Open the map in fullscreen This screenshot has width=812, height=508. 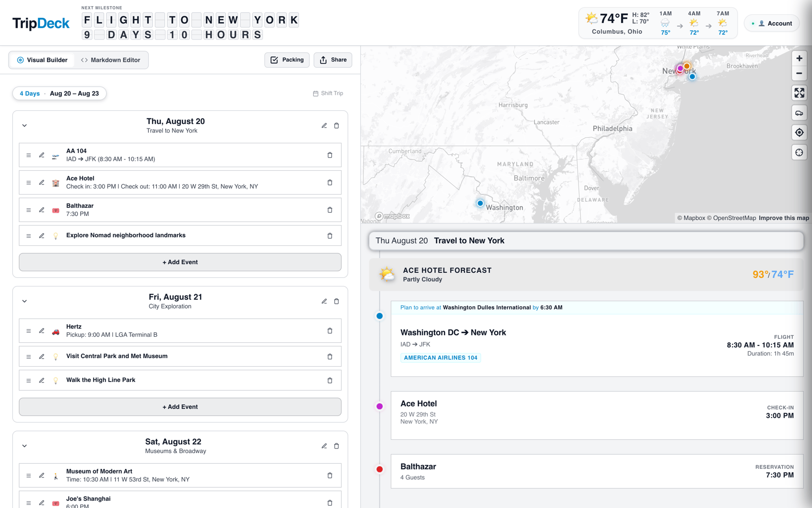pyautogui.click(x=799, y=93)
